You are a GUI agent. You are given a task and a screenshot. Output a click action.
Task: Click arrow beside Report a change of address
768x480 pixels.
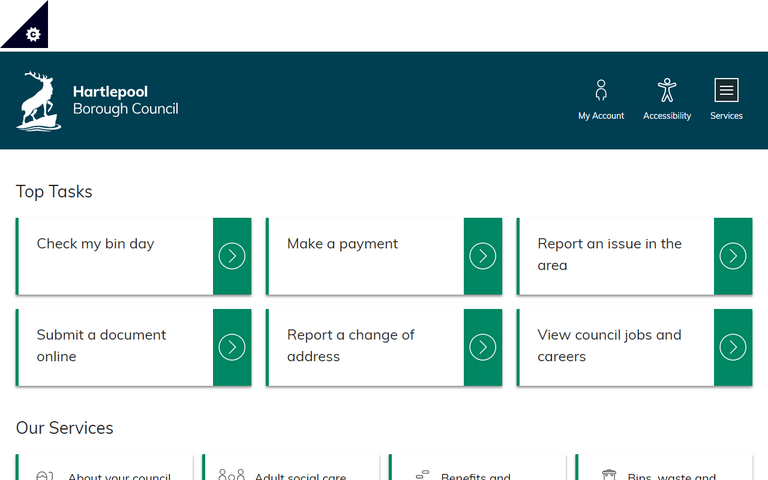[483, 347]
